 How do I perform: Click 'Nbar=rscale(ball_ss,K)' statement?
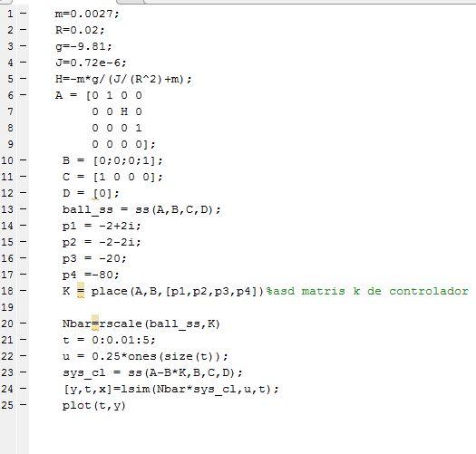(141, 324)
